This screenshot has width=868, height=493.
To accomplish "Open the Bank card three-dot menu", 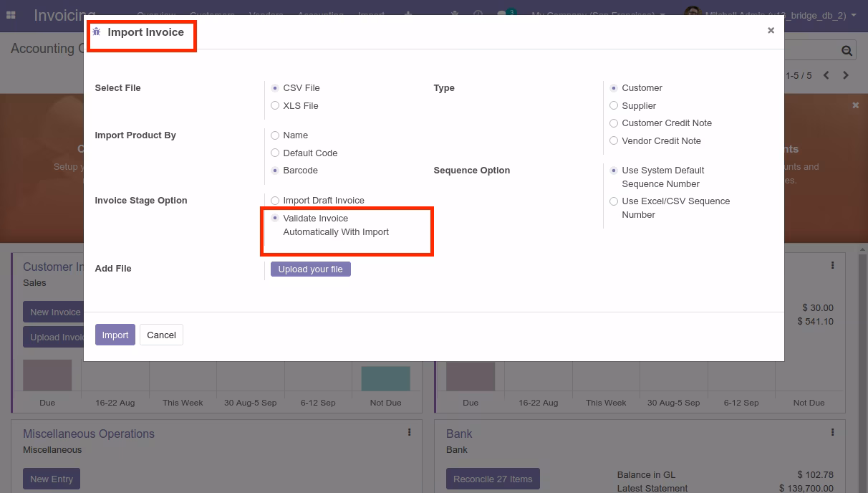I will pos(833,432).
